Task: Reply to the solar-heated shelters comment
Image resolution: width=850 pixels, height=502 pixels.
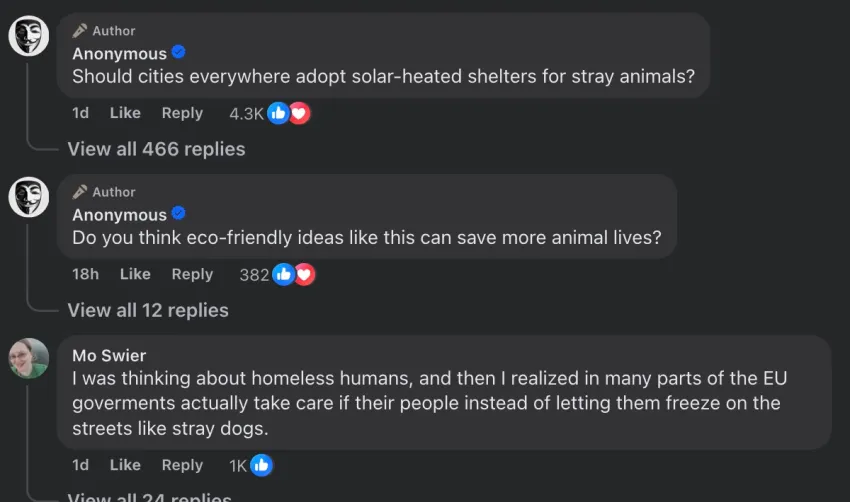Action: point(182,113)
